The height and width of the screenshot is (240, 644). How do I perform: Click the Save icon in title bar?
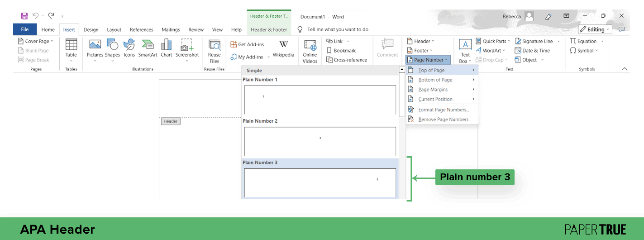(24, 16)
